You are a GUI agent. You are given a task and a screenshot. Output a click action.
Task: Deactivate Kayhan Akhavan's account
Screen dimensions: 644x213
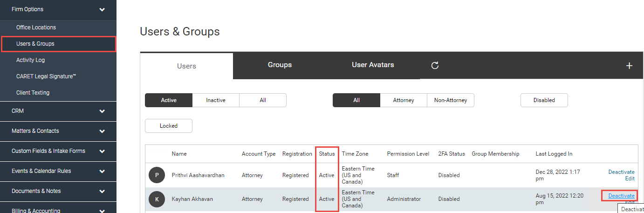(621, 196)
